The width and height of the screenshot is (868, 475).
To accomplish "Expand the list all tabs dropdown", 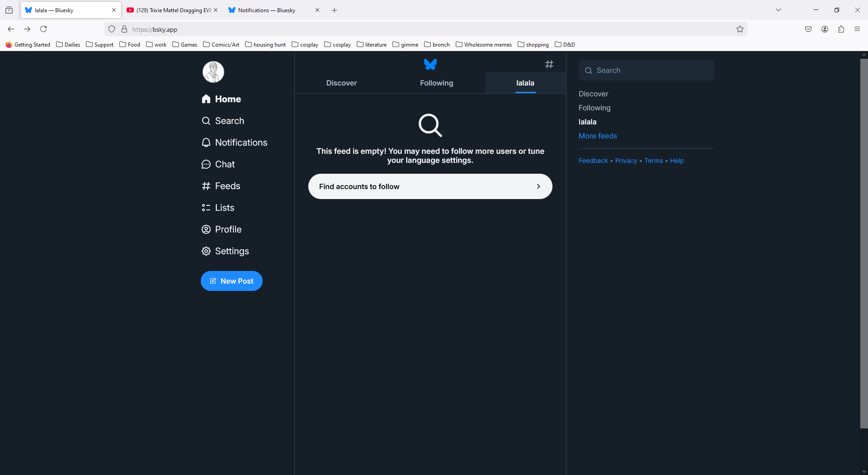I will 778,10.
